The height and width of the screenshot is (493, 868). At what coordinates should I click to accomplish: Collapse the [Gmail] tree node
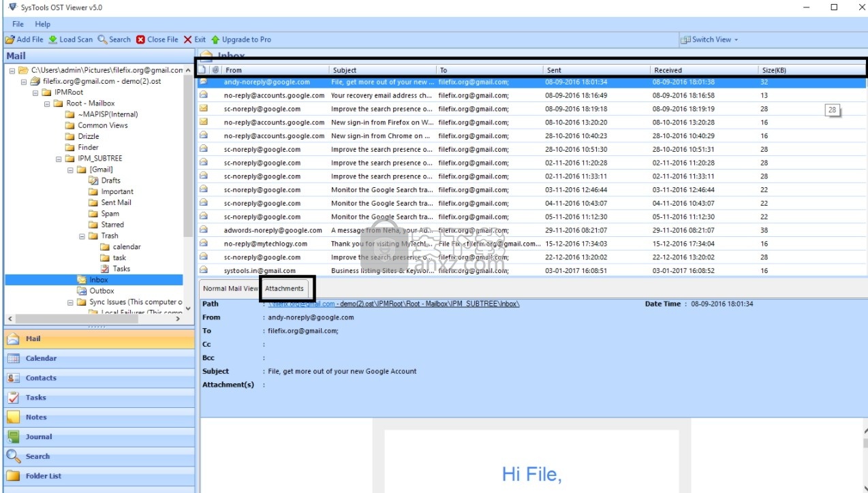pos(70,170)
